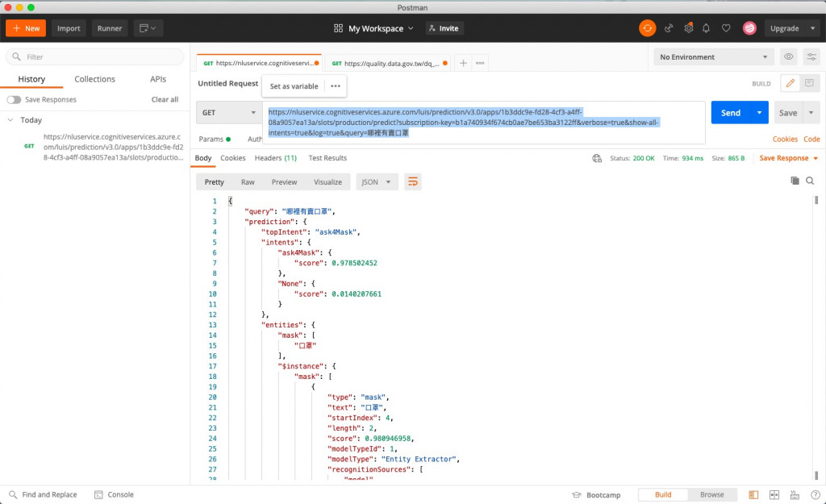This screenshot has width=826, height=504.
Task: Switch response view to Raw
Action: (248, 181)
